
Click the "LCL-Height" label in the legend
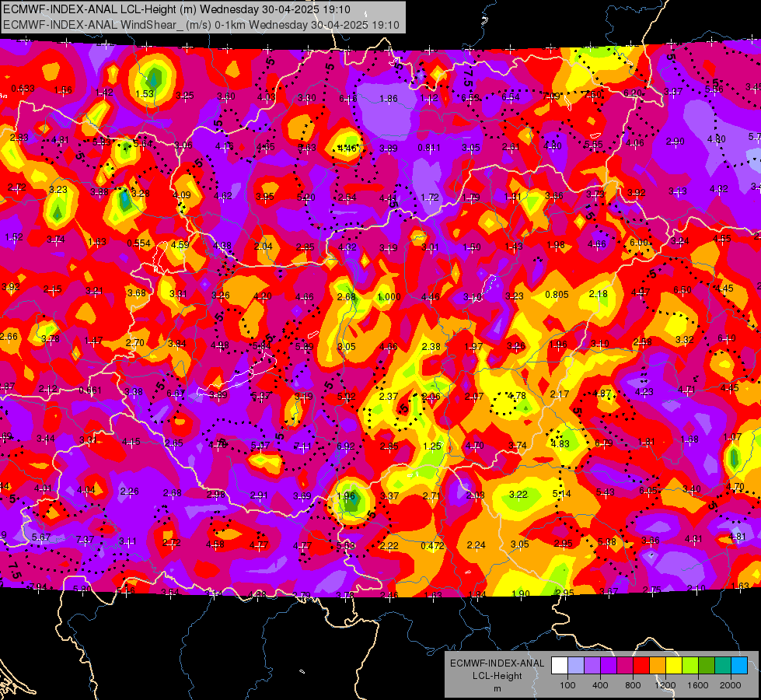[497, 676]
